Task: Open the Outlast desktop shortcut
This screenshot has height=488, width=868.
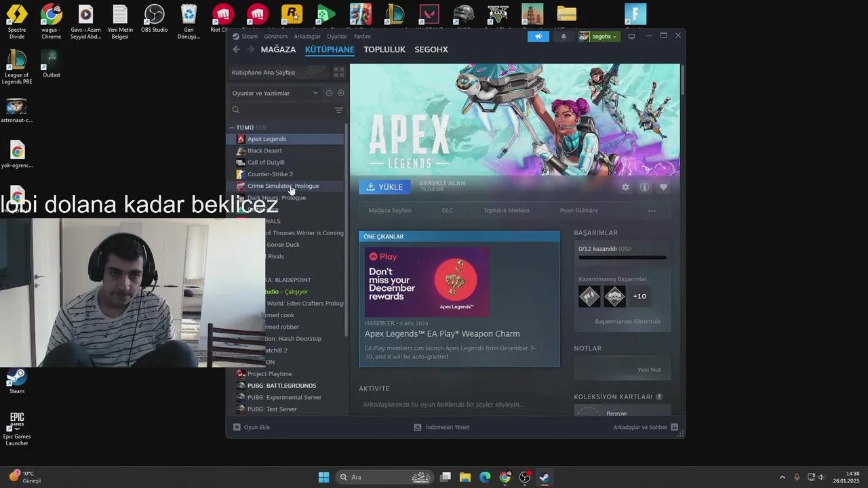Action: point(52,64)
